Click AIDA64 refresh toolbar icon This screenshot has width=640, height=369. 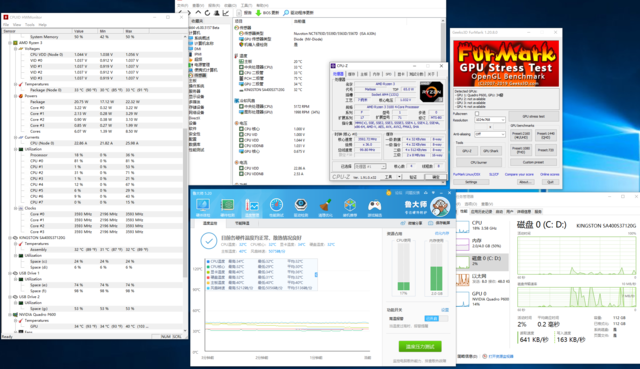pyautogui.click(x=207, y=13)
